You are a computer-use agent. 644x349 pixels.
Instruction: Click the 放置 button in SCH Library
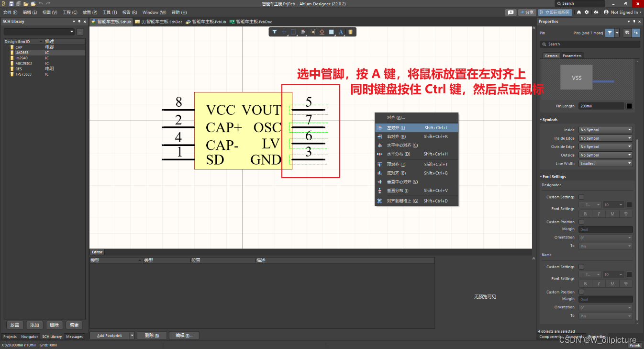[x=15, y=325]
